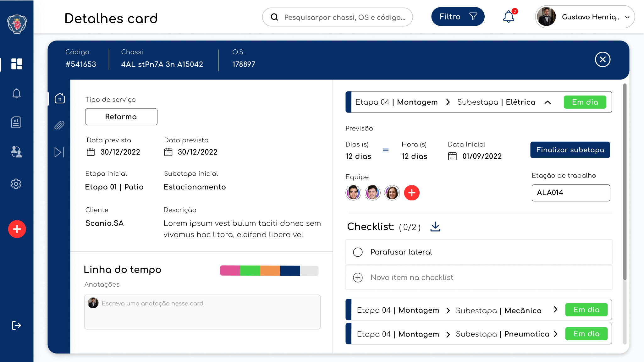The height and width of the screenshot is (362, 644).
Task: Check the Parafusar lateral checklist circle
Action: click(x=358, y=252)
